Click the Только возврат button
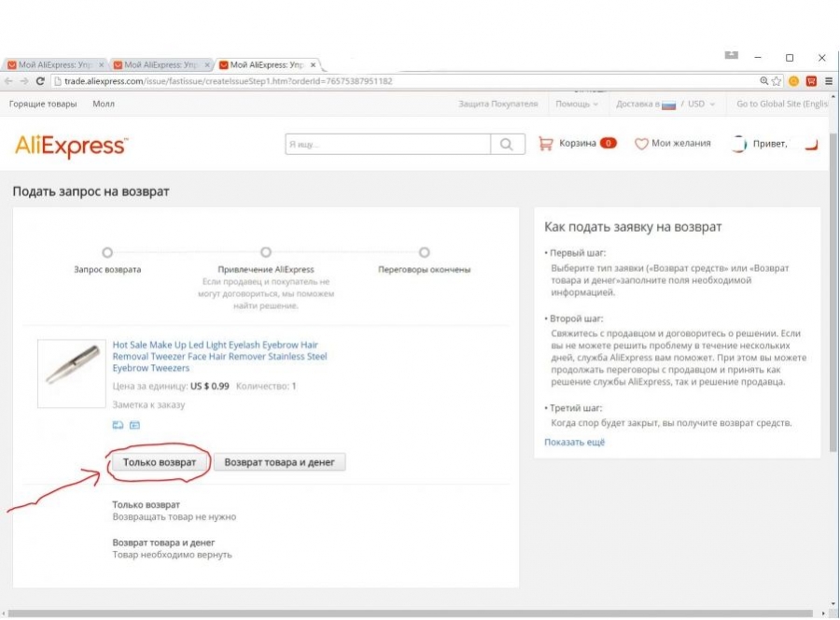840x620 pixels. (160, 462)
